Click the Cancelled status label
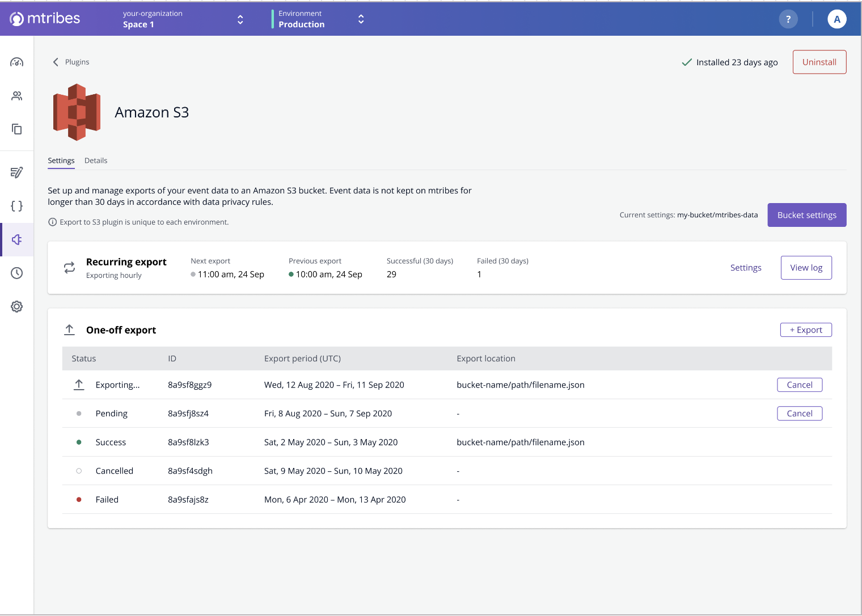The width and height of the screenshot is (862, 616). tap(115, 471)
